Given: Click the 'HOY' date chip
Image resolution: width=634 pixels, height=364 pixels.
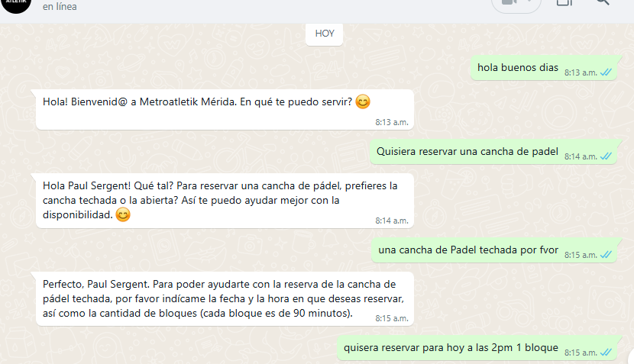Looking at the screenshot, I should pos(325,34).
